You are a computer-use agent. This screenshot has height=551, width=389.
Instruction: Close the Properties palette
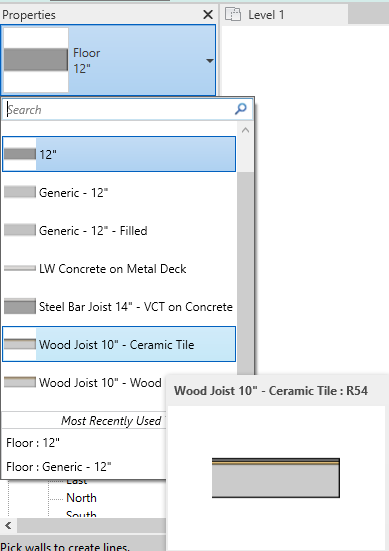click(208, 15)
